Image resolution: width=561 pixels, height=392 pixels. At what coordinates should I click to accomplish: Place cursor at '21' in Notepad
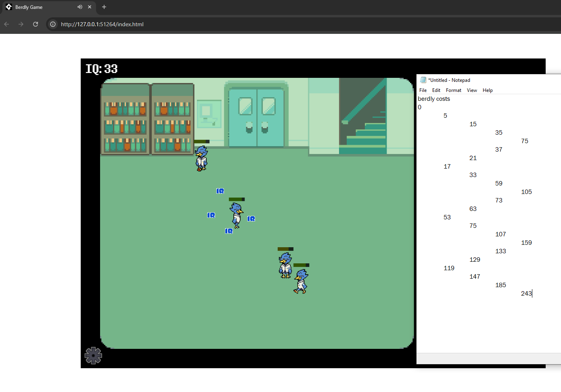coord(473,158)
